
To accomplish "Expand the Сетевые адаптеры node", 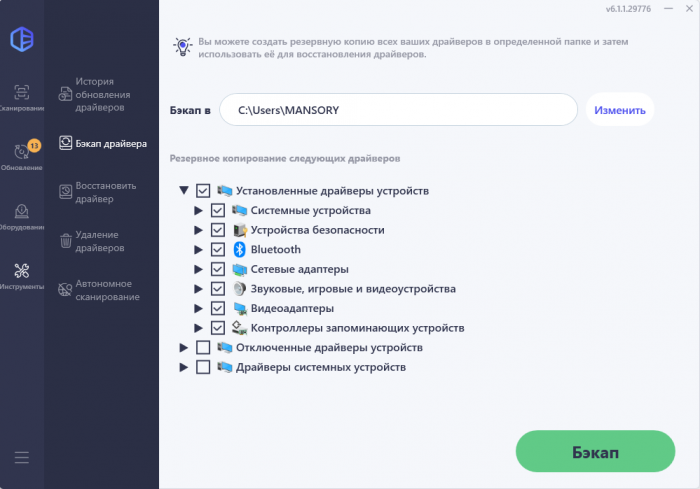I will click(198, 269).
